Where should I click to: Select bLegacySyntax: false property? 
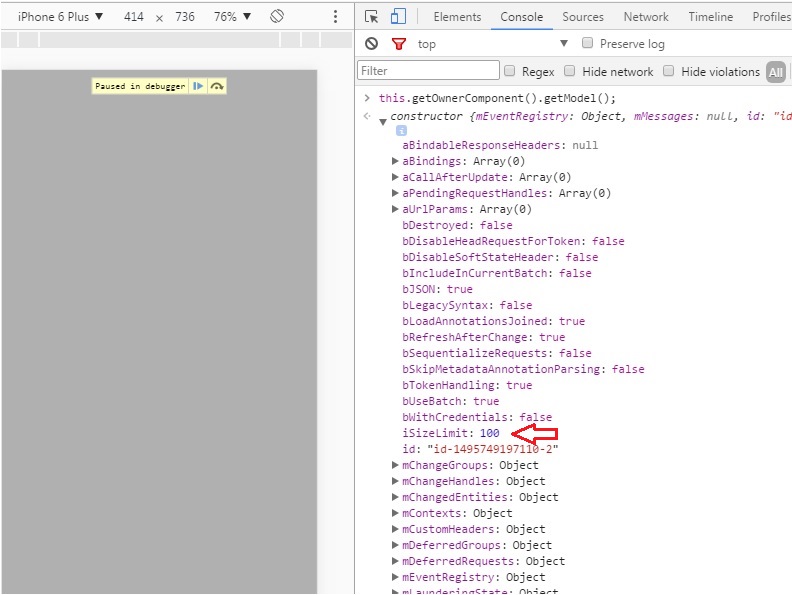pos(467,306)
